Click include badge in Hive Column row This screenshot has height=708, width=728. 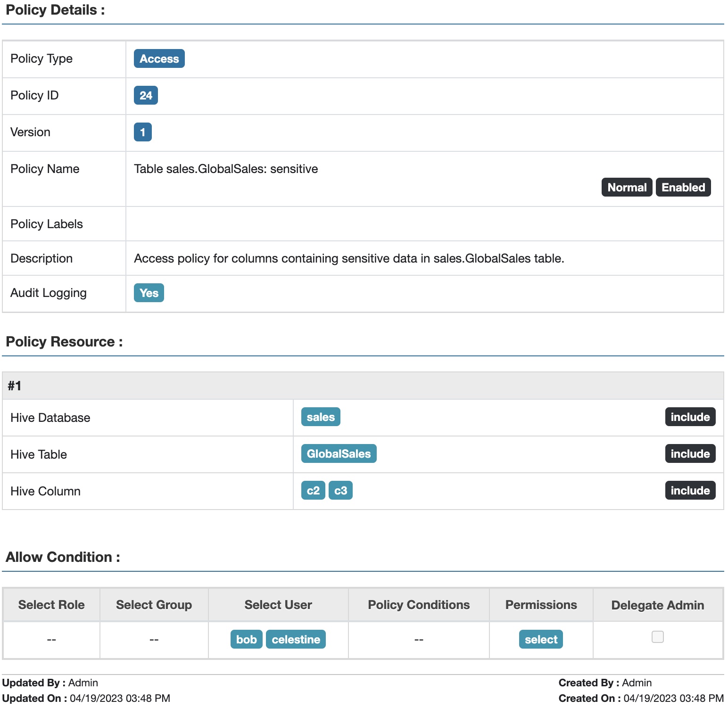click(x=690, y=491)
